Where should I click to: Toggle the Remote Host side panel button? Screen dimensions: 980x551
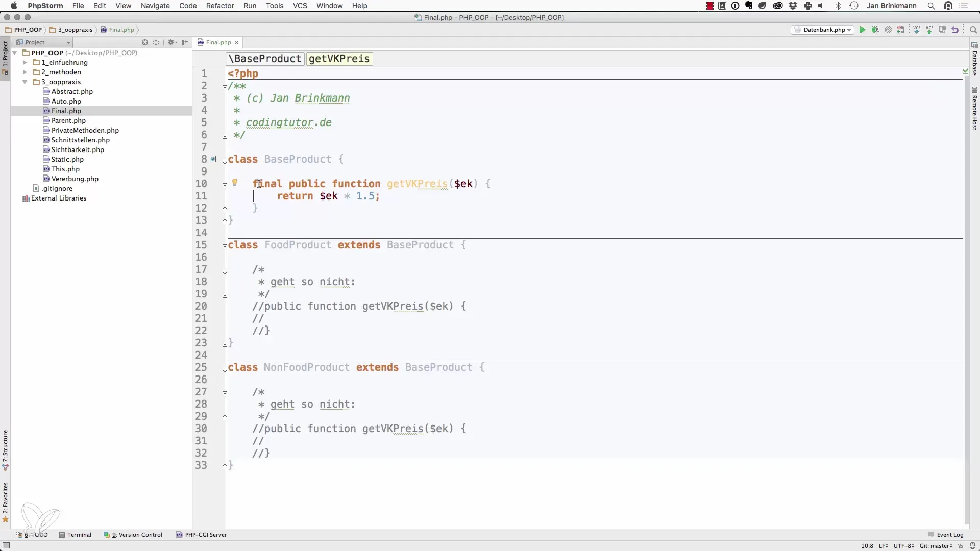(x=974, y=108)
